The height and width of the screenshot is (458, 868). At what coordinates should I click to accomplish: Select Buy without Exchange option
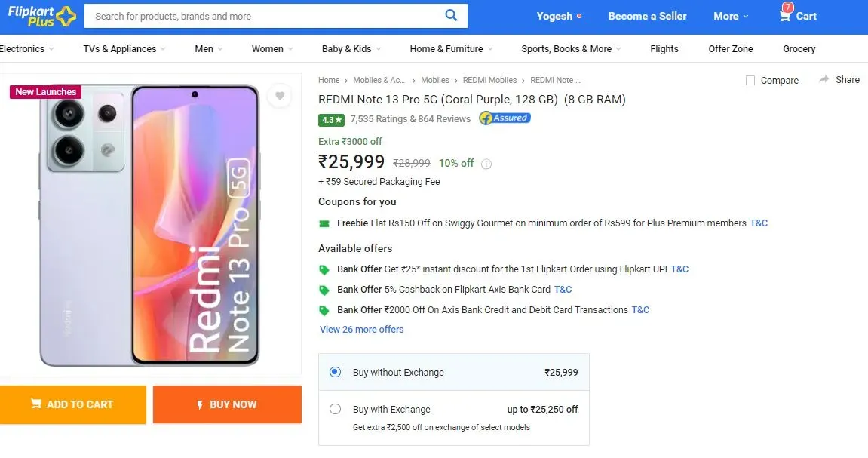(x=335, y=372)
